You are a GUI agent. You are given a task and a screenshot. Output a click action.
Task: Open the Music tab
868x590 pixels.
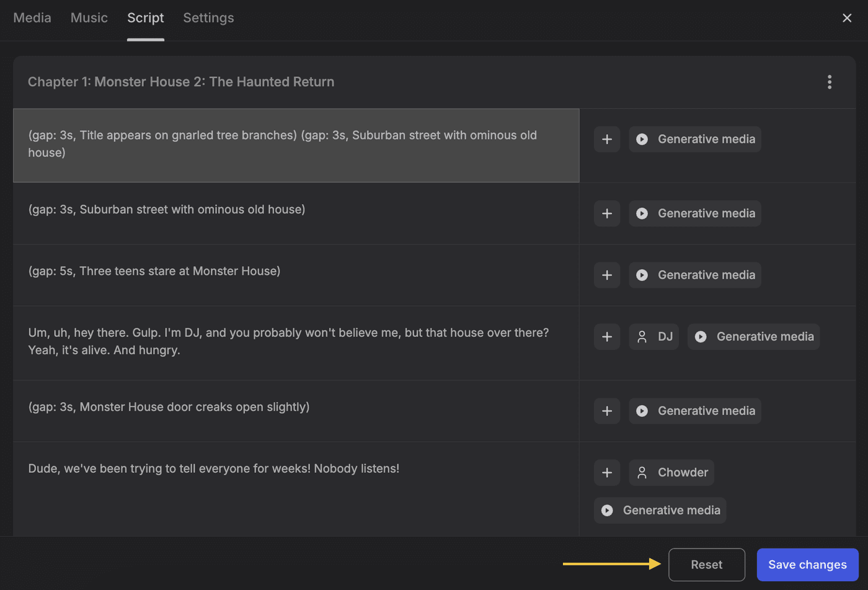click(x=89, y=18)
